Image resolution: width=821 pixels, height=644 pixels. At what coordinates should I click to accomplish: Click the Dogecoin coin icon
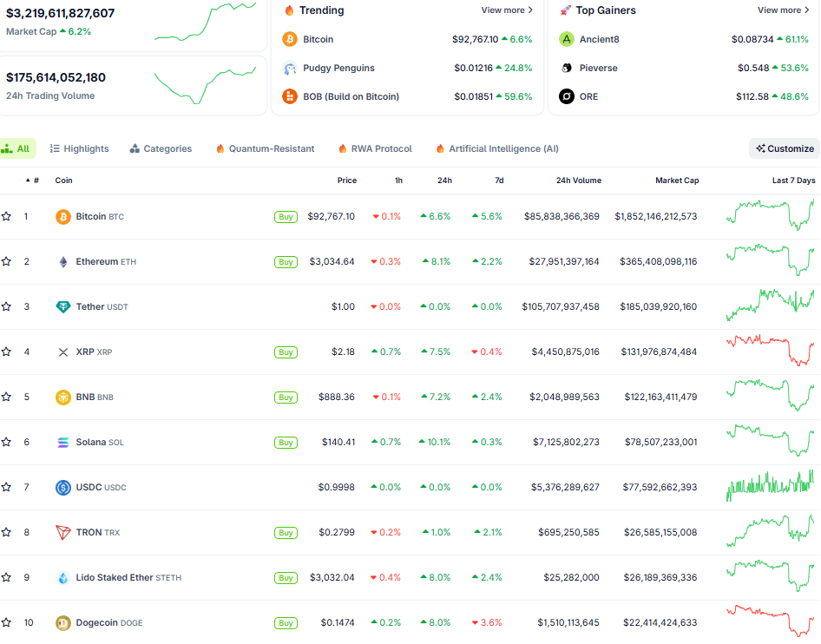(63, 623)
